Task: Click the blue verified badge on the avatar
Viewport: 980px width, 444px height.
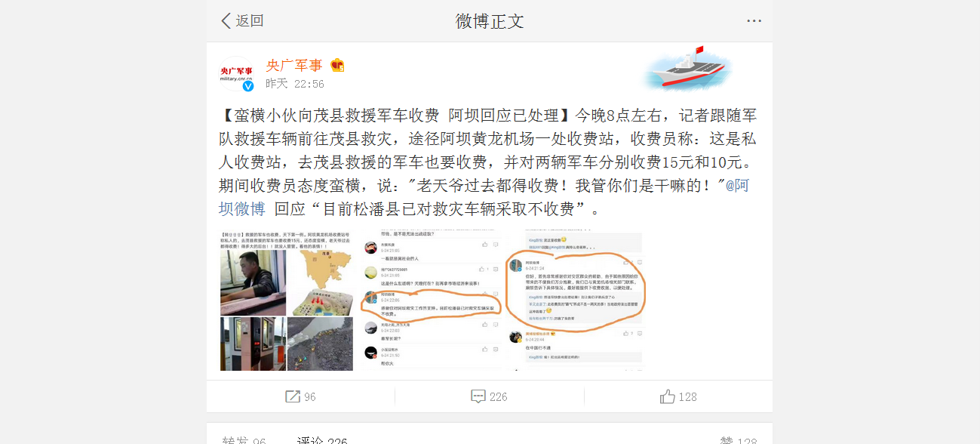Action: tap(248, 86)
